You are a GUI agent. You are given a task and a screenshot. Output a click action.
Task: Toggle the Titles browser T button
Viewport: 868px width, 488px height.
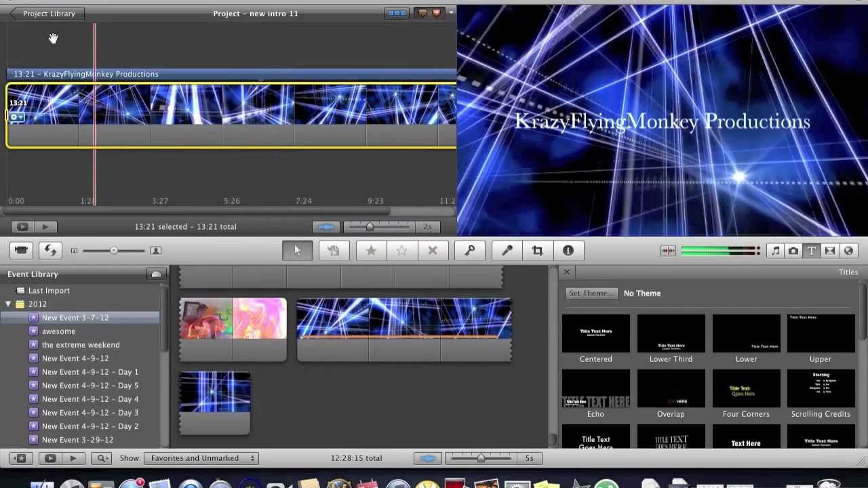click(812, 251)
